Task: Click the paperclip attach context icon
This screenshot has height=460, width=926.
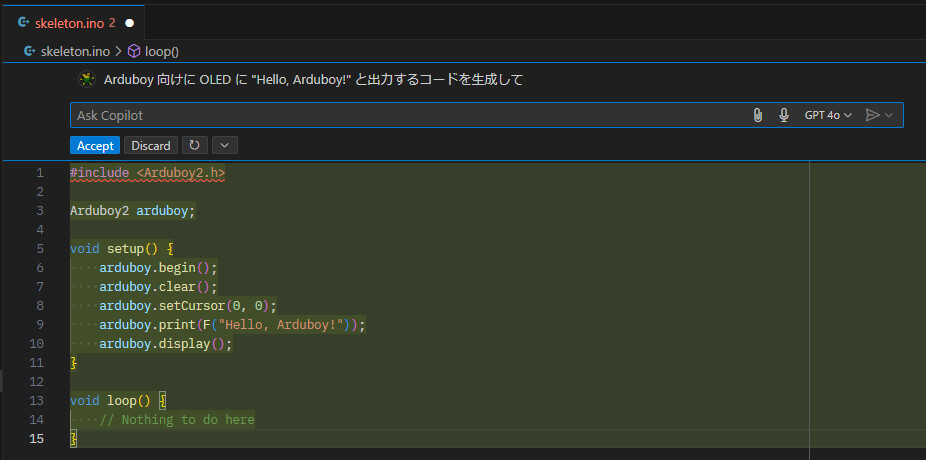Action: [758, 115]
